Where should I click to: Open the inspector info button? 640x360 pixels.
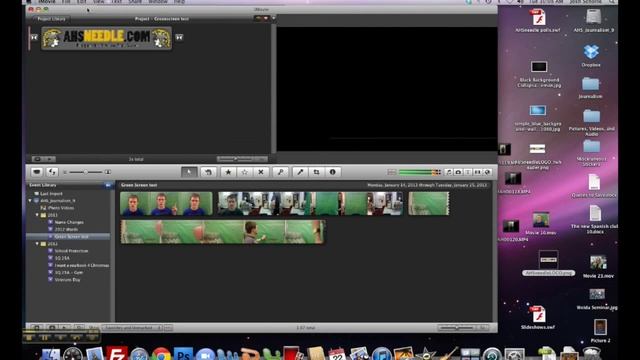pos(333,172)
